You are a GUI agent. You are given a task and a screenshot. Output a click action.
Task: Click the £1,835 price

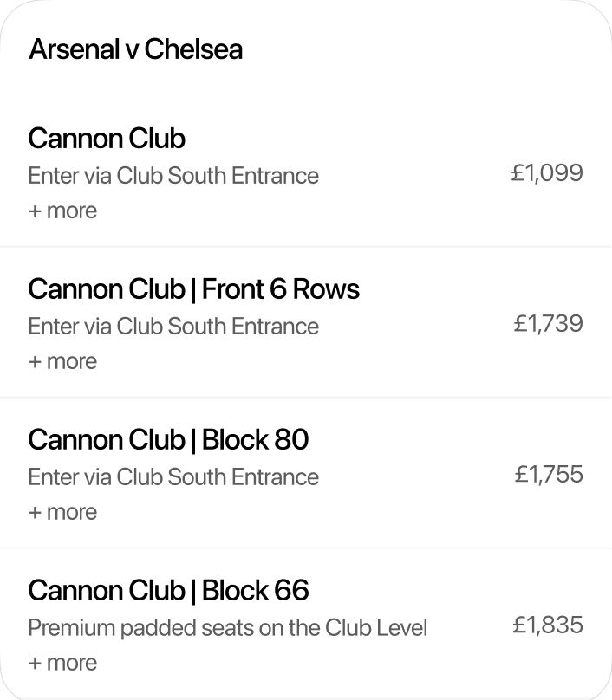(548, 625)
